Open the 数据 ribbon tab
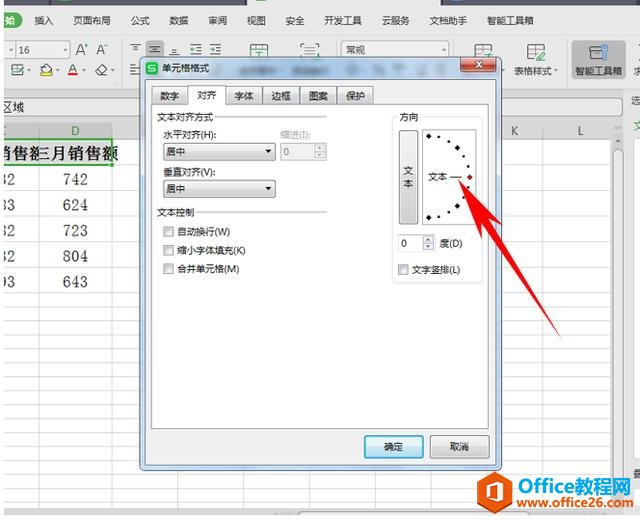 (179, 20)
